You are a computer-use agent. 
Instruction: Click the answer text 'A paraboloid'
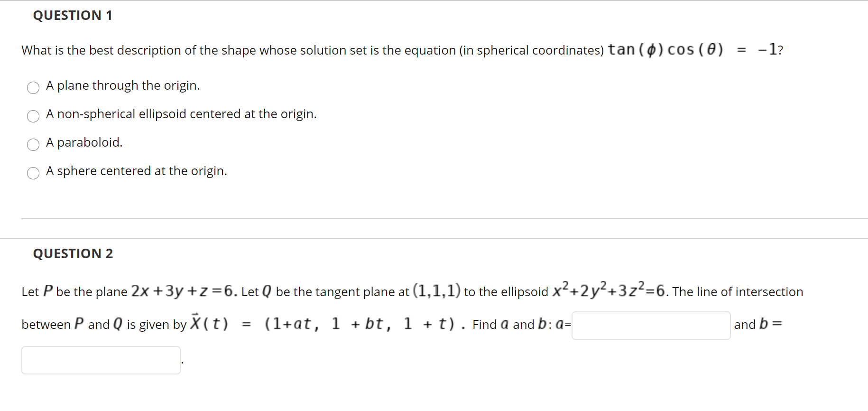point(83,142)
